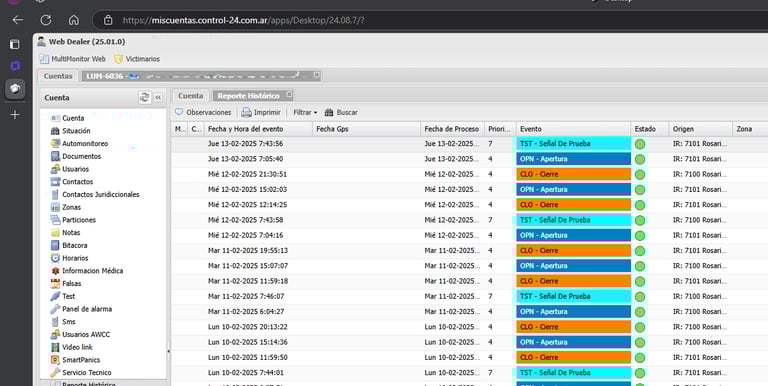Click green status dot for 7:04:16 row

(x=640, y=236)
